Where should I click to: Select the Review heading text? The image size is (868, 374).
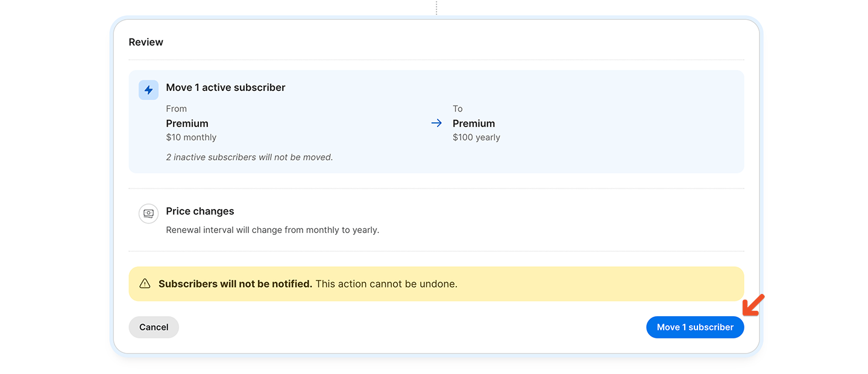(x=146, y=42)
